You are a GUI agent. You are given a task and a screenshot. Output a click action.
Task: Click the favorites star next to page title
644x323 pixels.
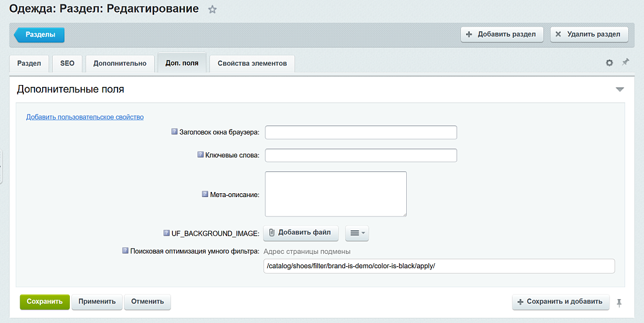[x=213, y=9]
